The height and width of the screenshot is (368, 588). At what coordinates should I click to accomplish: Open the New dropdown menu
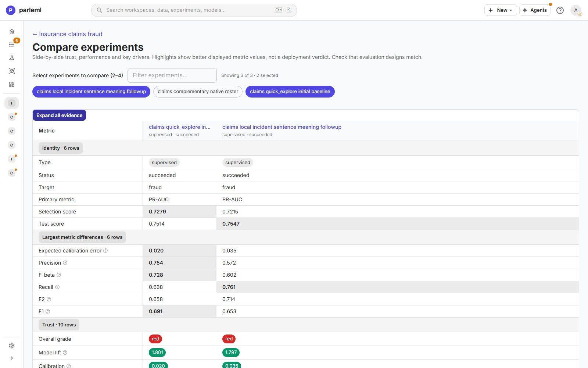coord(501,10)
